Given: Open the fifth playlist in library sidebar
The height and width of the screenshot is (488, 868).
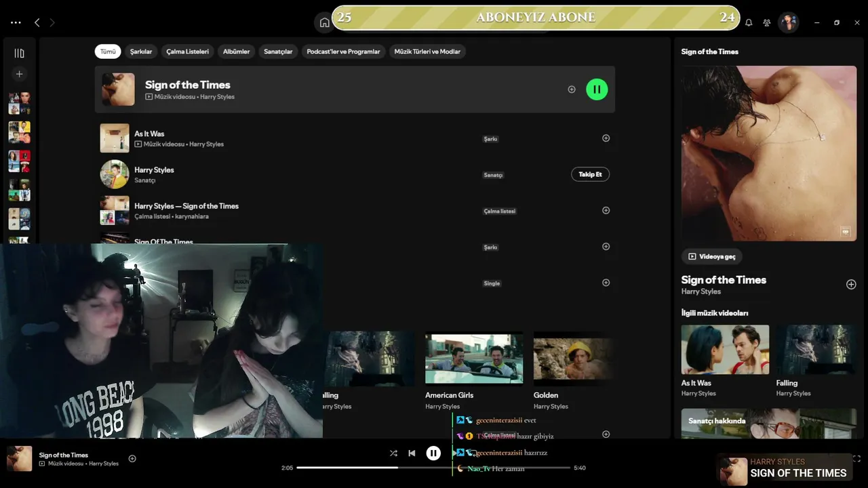Looking at the screenshot, I should tap(19, 219).
